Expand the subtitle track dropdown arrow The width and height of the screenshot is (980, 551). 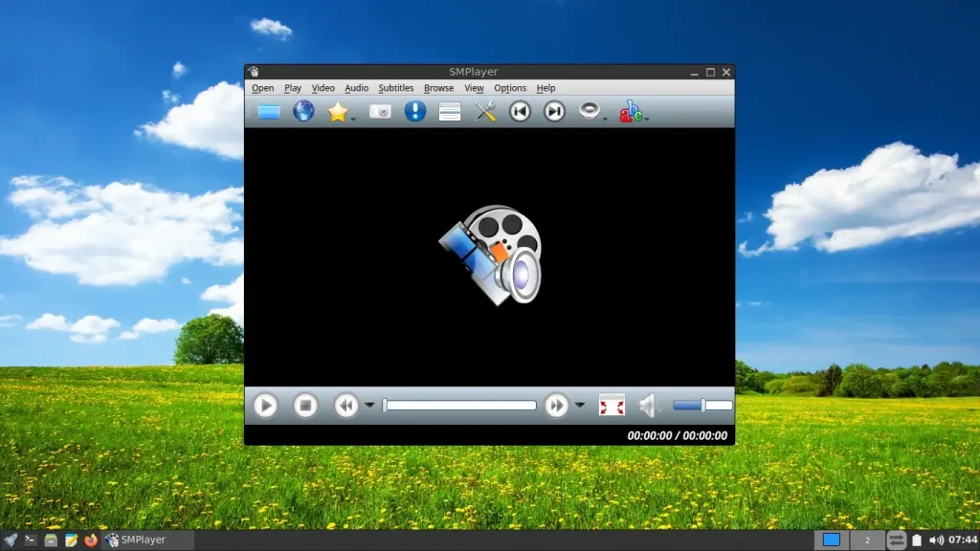click(647, 119)
